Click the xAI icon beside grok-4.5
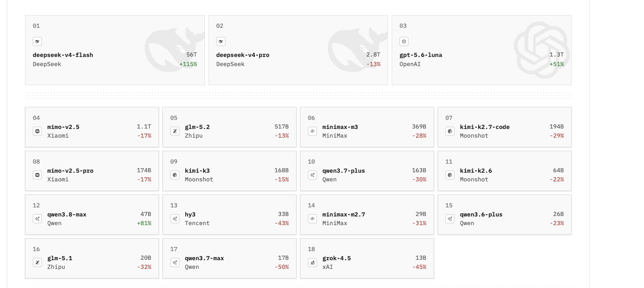This screenshot has width=644, height=288. (x=312, y=262)
